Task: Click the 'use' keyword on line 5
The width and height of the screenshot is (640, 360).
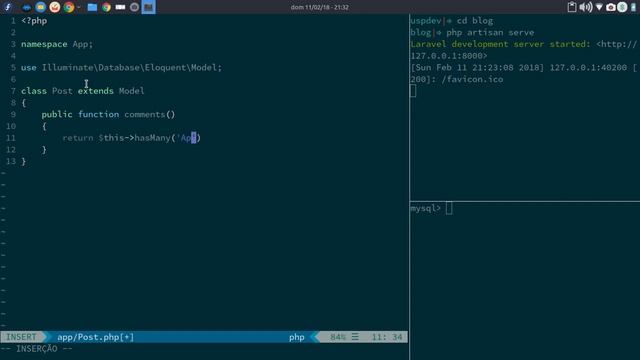Action: [29, 67]
